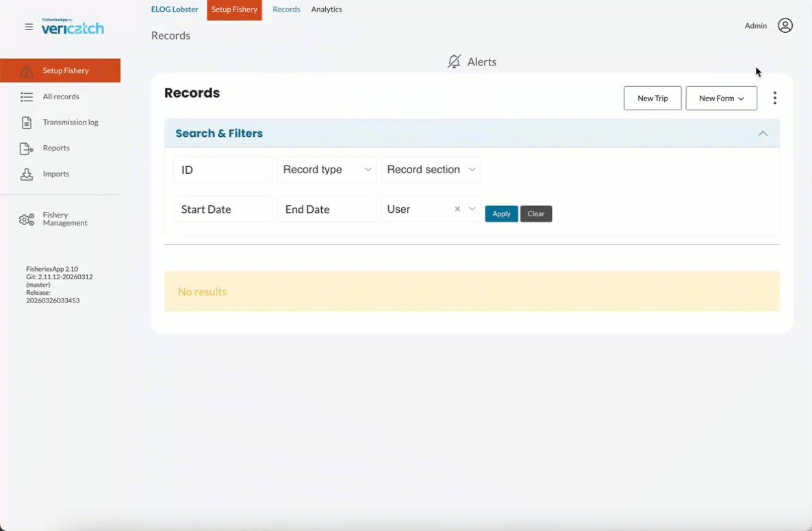Open the Record type dropdown
Image resolution: width=812 pixels, height=531 pixels.
(x=327, y=170)
